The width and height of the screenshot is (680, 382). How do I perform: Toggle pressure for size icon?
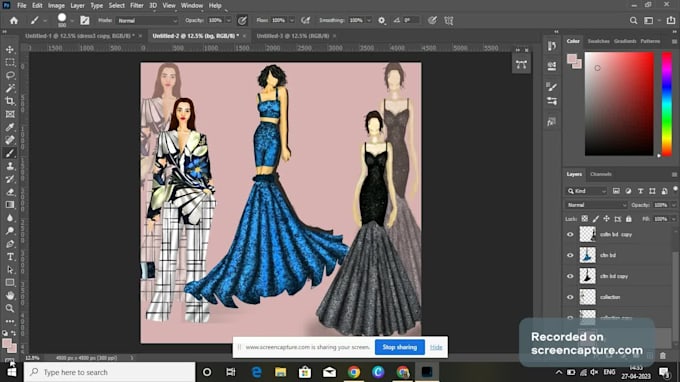click(432, 20)
